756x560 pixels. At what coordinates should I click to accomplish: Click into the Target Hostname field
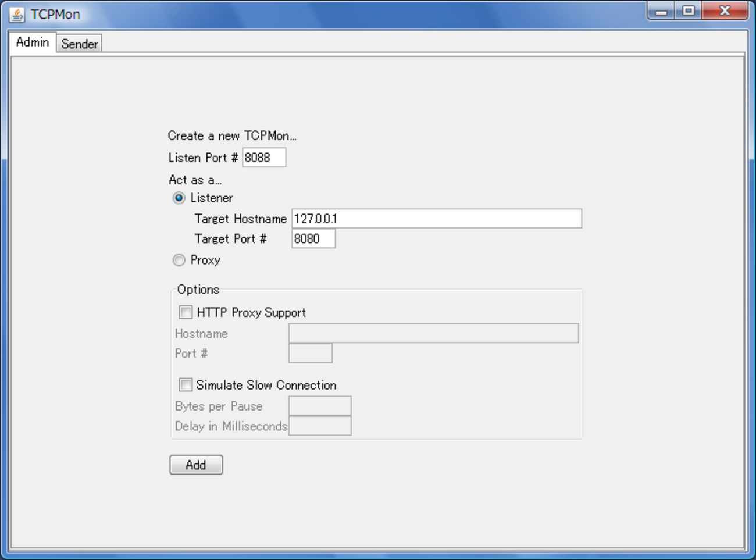437,219
